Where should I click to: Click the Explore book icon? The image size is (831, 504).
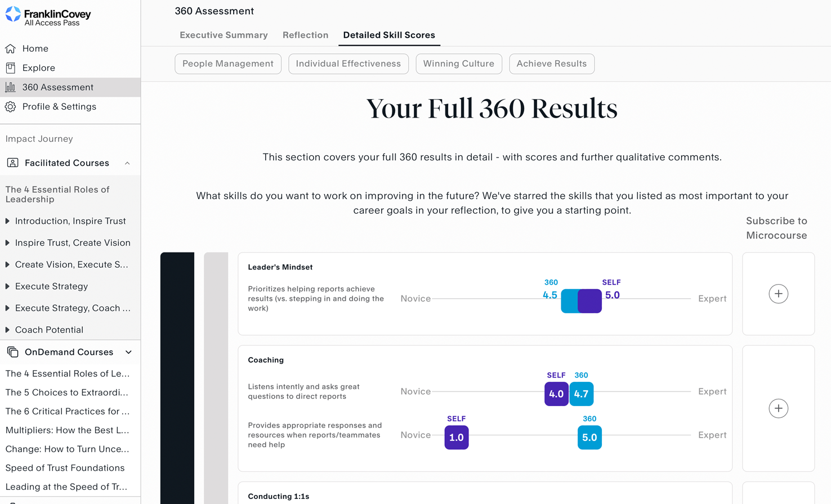coord(11,68)
